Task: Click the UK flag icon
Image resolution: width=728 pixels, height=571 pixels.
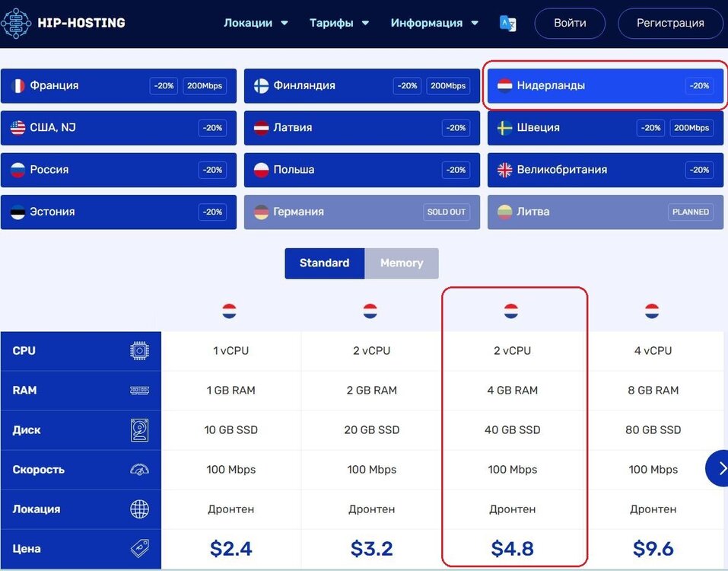Action: pos(504,170)
